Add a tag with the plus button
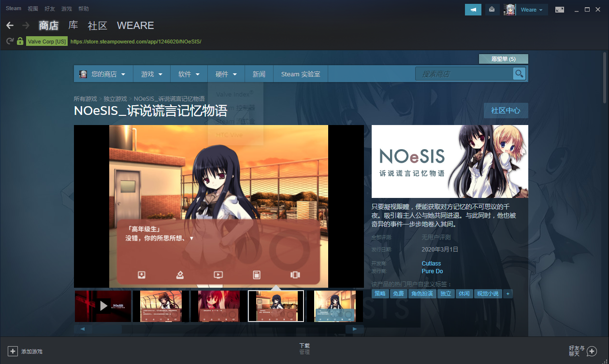Image resolution: width=609 pixels, height=364 pixels. point(507,294)
